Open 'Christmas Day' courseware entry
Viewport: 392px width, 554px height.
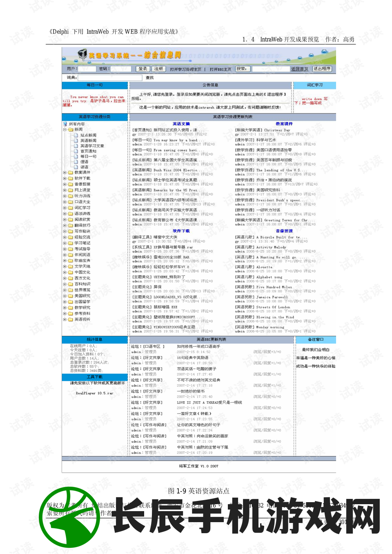point(277,130)
